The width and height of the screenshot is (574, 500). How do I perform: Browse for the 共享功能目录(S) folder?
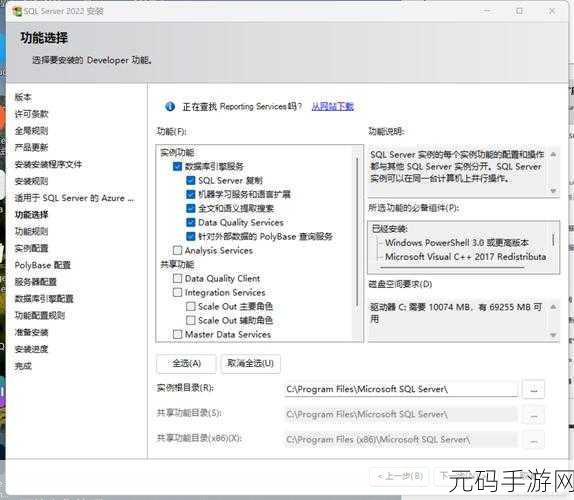[534, 415]
